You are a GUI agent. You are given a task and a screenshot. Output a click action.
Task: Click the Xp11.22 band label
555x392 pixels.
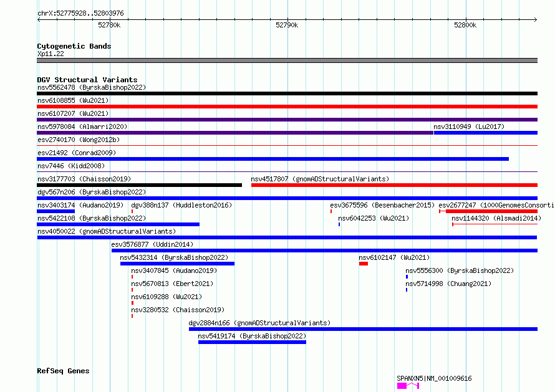(51, 54)
